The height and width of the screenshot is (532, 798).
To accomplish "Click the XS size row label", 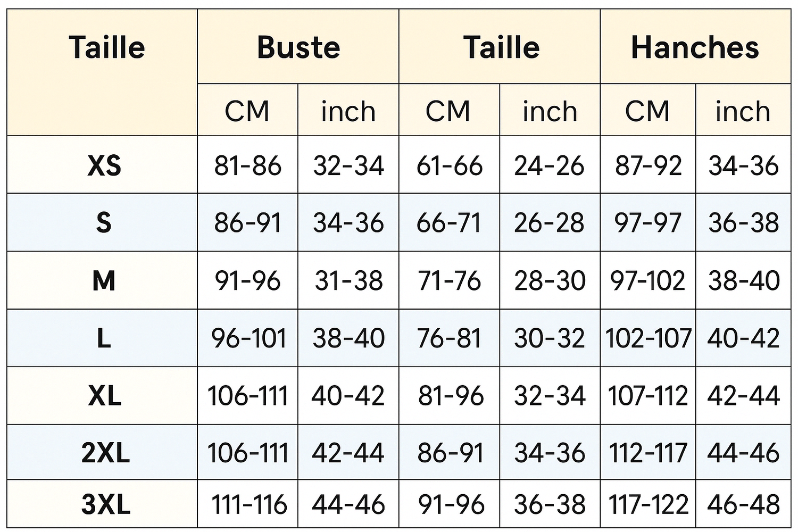I will click(x=104, y=165).
